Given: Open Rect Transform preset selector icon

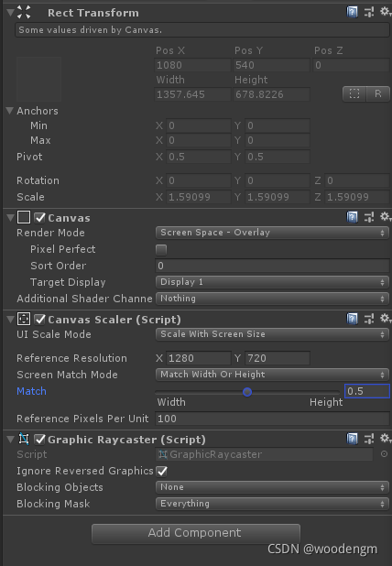Looking at the screenshot, I should (369, 12).
